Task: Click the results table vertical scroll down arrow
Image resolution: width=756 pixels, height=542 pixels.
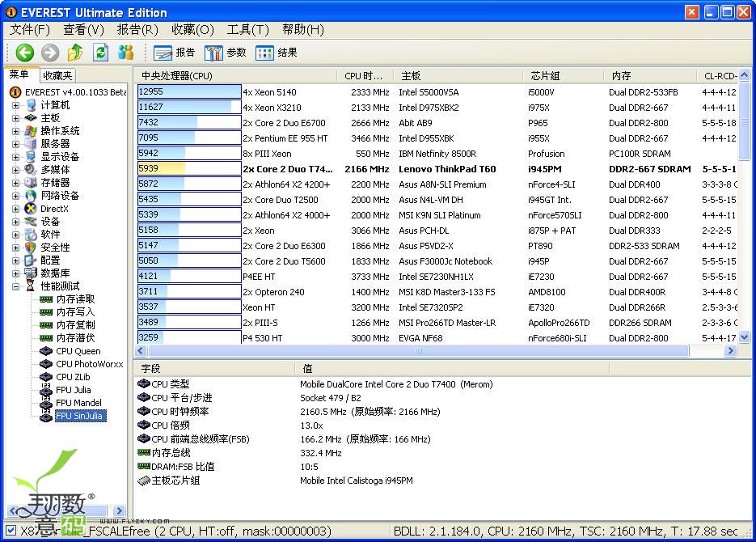Action: coord(745,337)
